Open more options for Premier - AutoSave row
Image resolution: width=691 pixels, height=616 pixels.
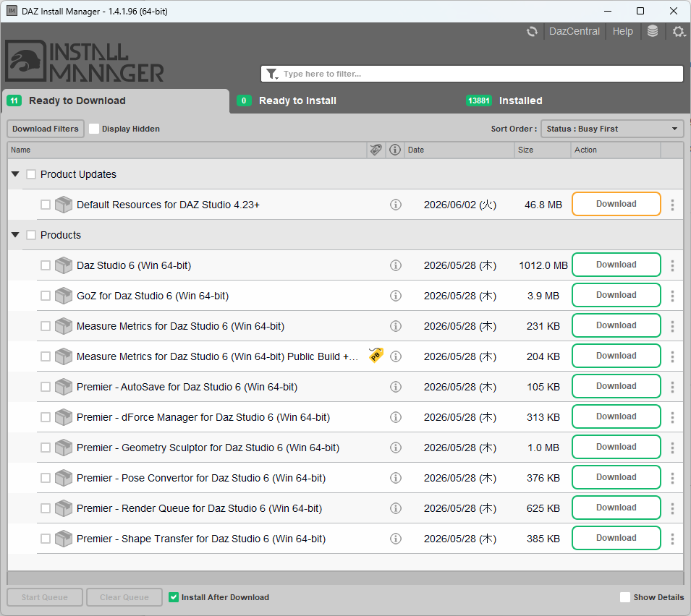[x=672, y=387]
